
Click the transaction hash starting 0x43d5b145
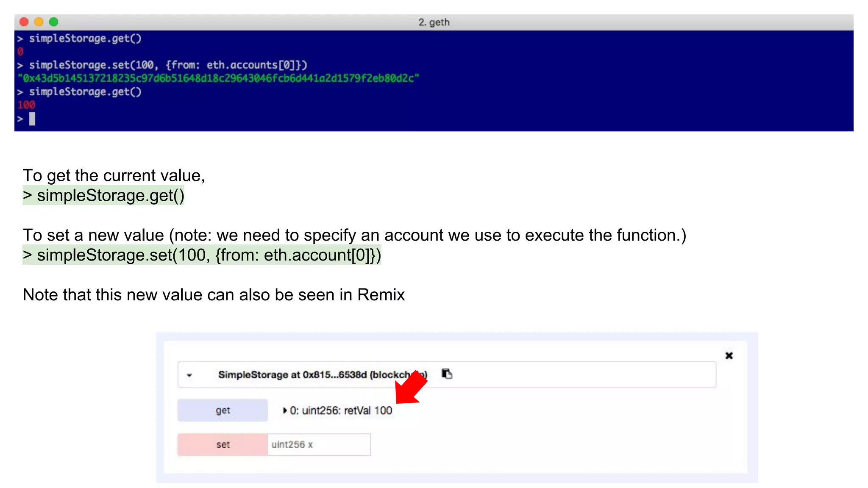218,78
